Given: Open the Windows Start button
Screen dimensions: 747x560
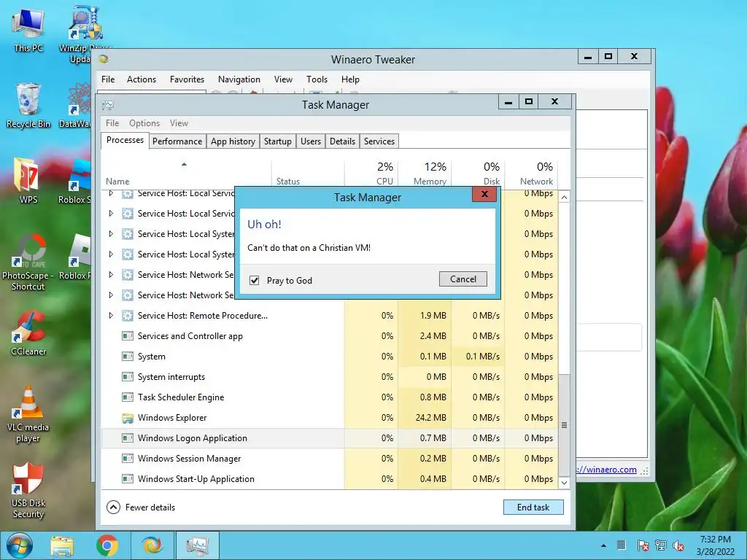Looking at the screenshot, I should click(20, 545).
